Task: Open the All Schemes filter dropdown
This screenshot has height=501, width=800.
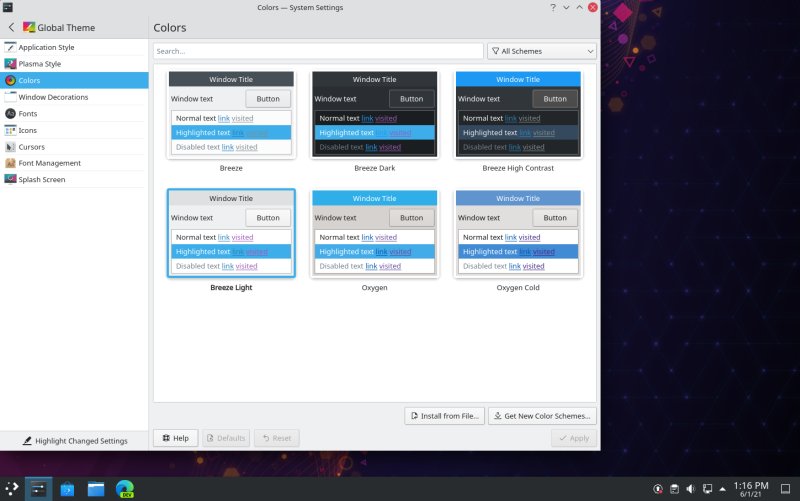Action: point(541,50)
